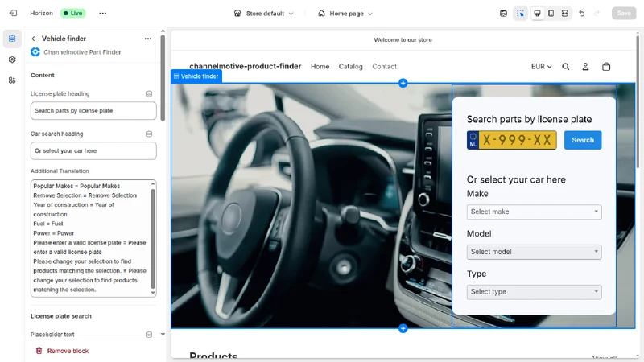Connect dynamic source for License plate heading

149,94
